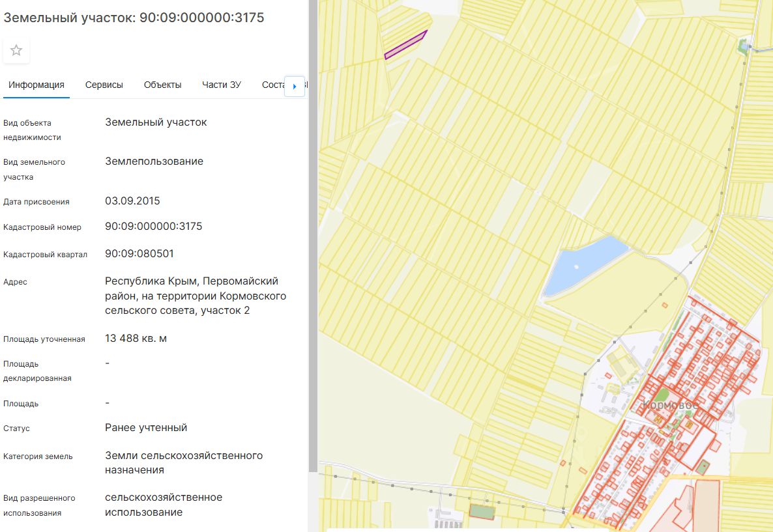Open the Части ЗУ tab
Viewport: 773px width, 532px height.
point(222,85)
